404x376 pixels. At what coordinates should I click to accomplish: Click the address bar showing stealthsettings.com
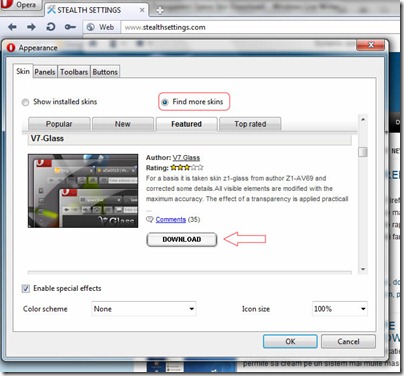click(260, 27)
